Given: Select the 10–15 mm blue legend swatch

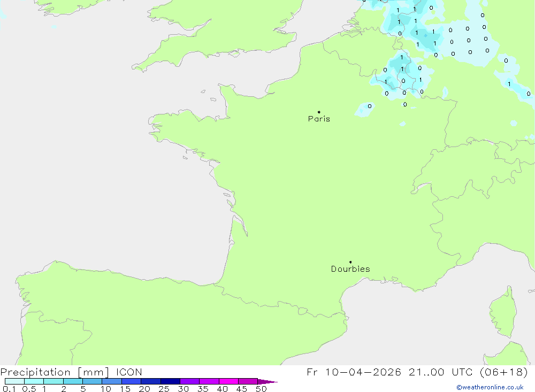Looking at the screenshot, I should [112, 381].
